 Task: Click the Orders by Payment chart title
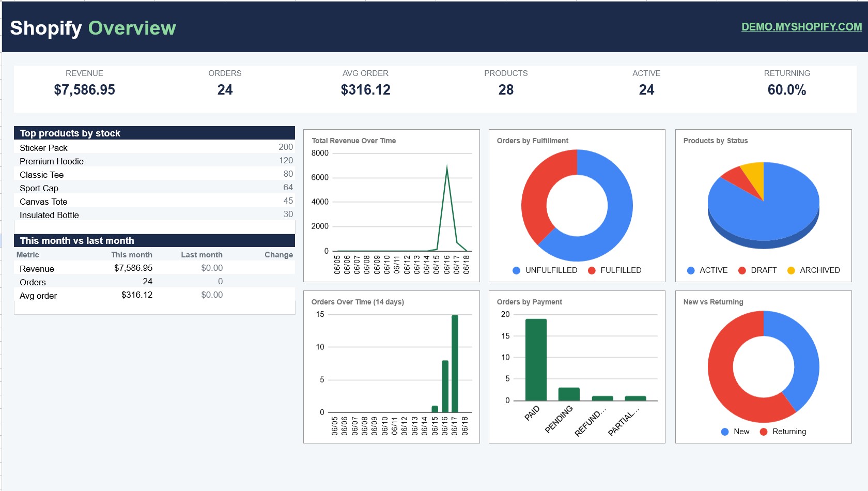530,302
